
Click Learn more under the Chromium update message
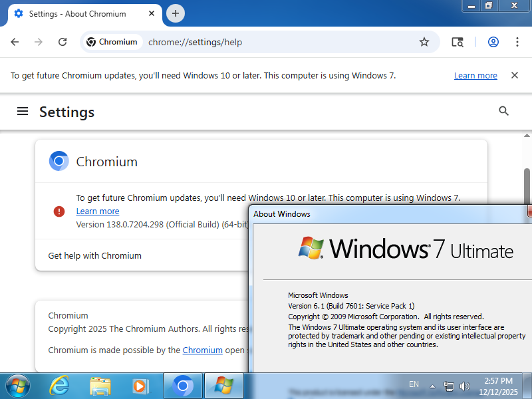(98, 211)
